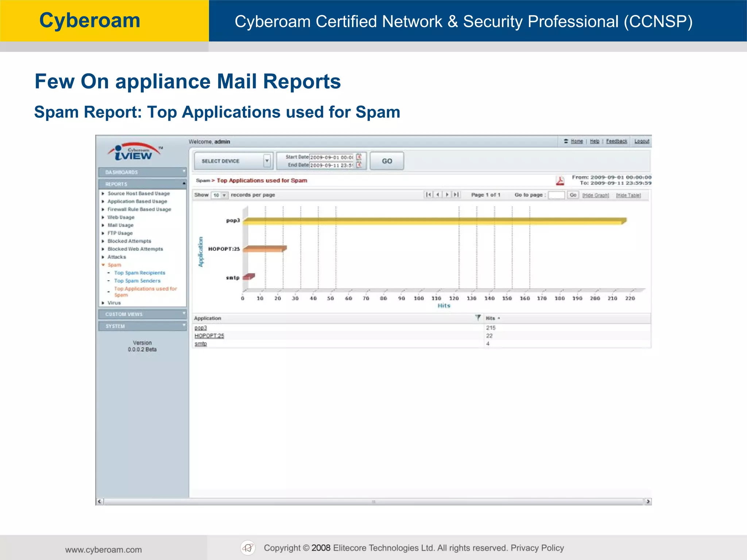This screenshot has height=560, width=747.
Task: Click the smtp application link in table
Action: click(201, 344)
